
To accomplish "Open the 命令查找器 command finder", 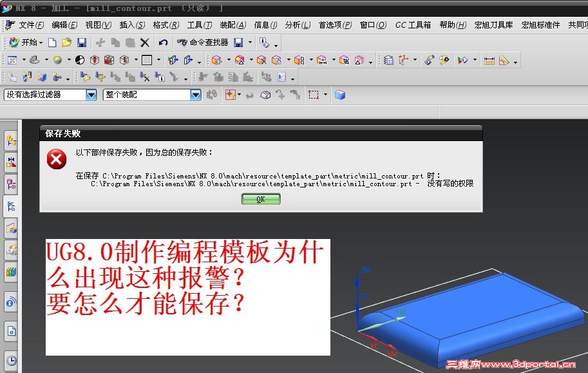I will (202, 43).
